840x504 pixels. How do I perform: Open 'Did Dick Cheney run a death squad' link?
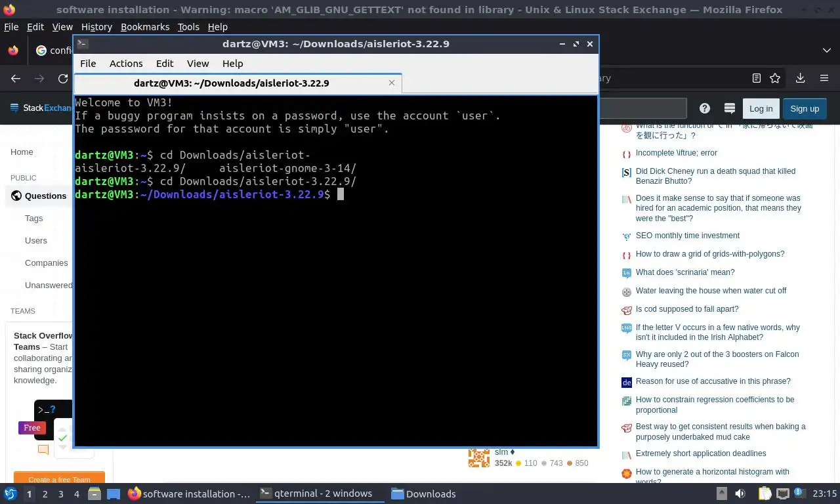[715, 176]
